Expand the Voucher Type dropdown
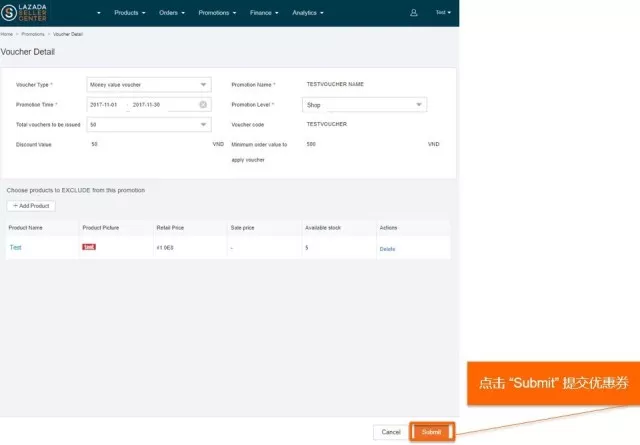The width and height of the screenshot is (640, 445). 148,85
